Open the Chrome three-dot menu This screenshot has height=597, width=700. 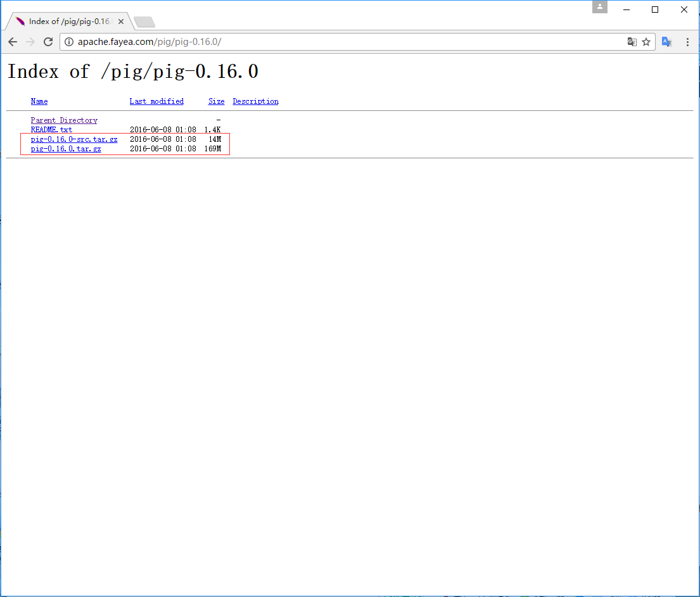688,42
